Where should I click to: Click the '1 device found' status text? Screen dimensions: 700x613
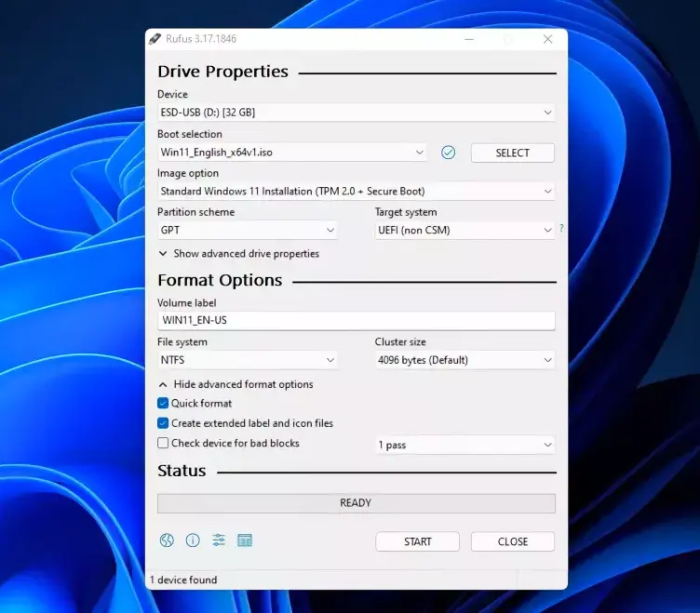183,580
